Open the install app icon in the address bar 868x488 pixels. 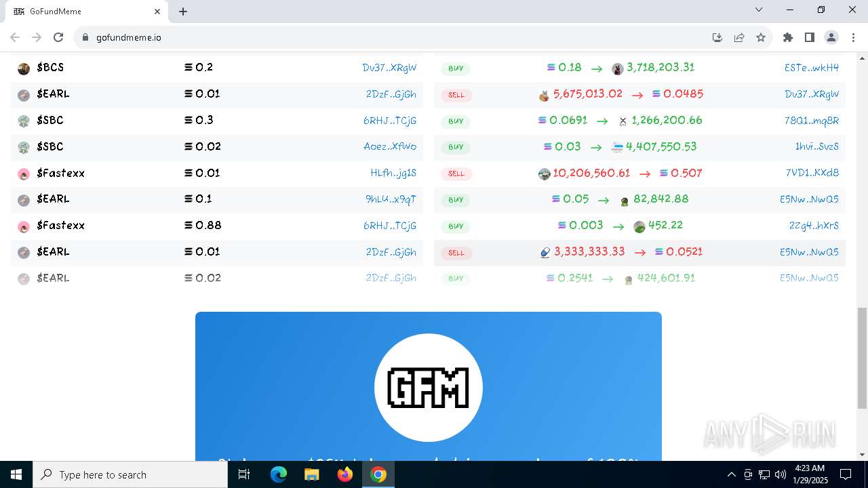[x=717, y=37]
